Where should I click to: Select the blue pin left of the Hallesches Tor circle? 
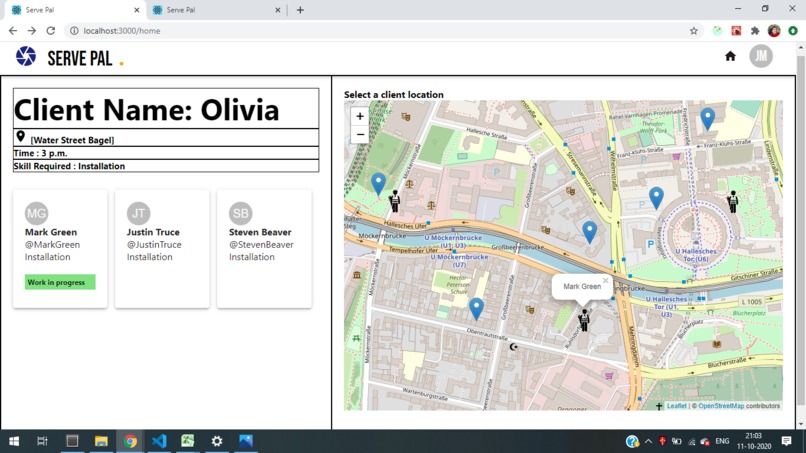pos(656,198)
